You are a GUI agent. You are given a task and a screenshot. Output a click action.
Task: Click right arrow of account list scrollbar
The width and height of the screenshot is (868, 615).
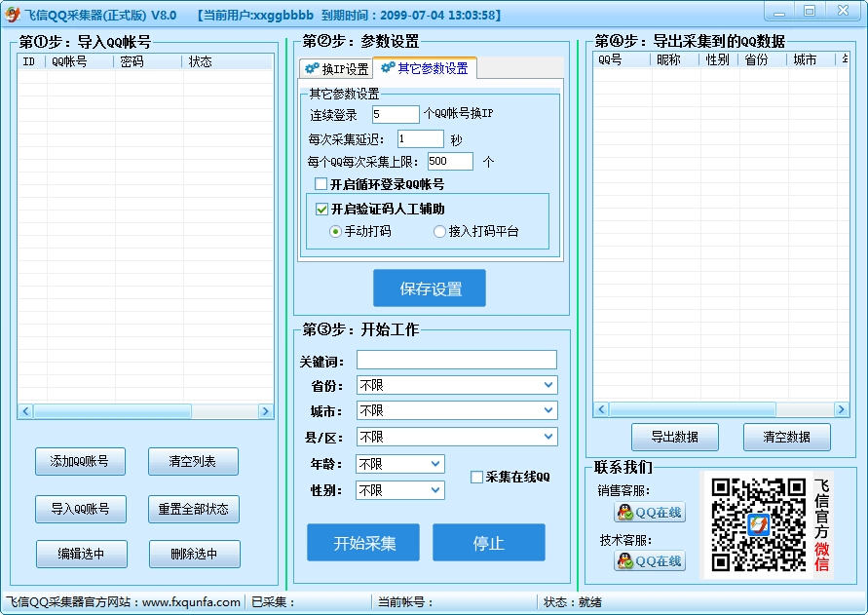[x=265, y=411]
